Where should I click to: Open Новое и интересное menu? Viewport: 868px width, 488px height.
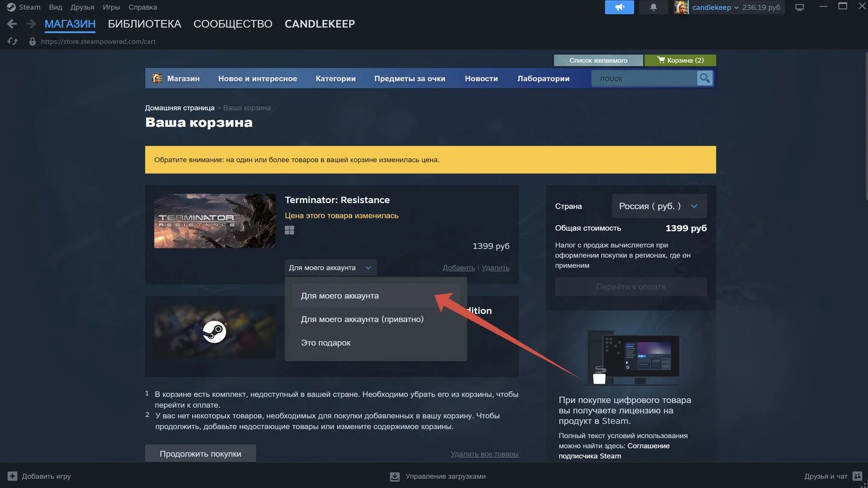(257, 78)
